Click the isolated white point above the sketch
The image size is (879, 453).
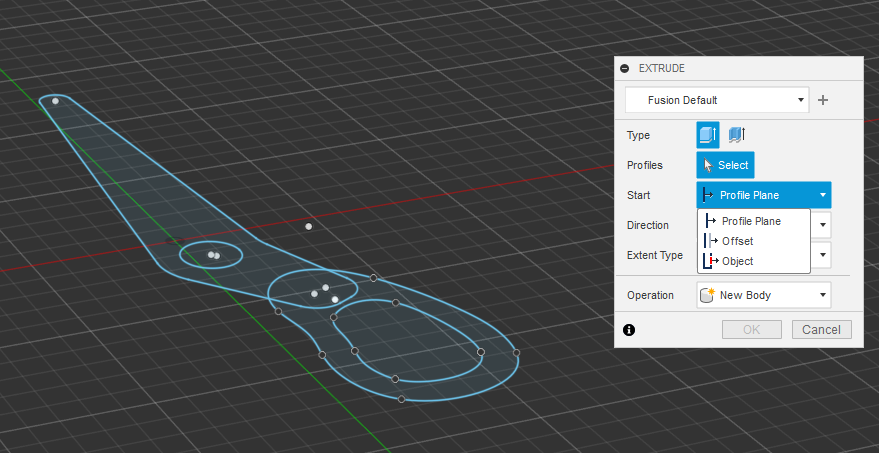pos(309,227)
